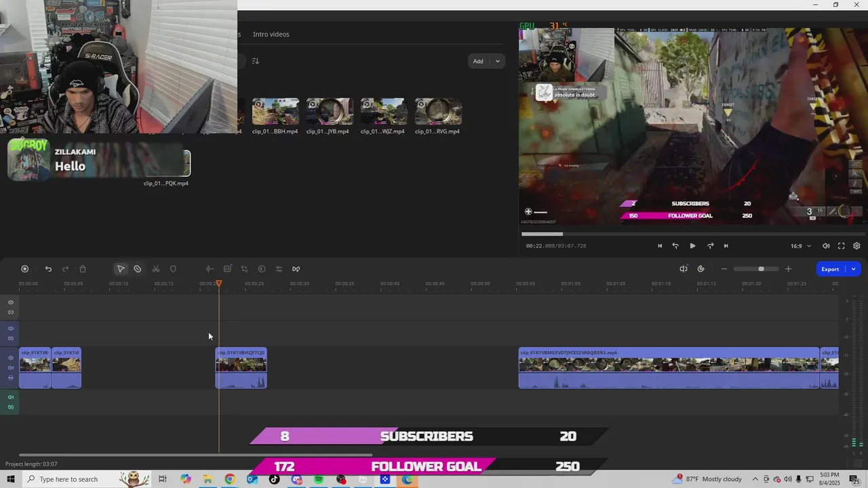Enter fullscreen preview

click(x=842, y=246)
